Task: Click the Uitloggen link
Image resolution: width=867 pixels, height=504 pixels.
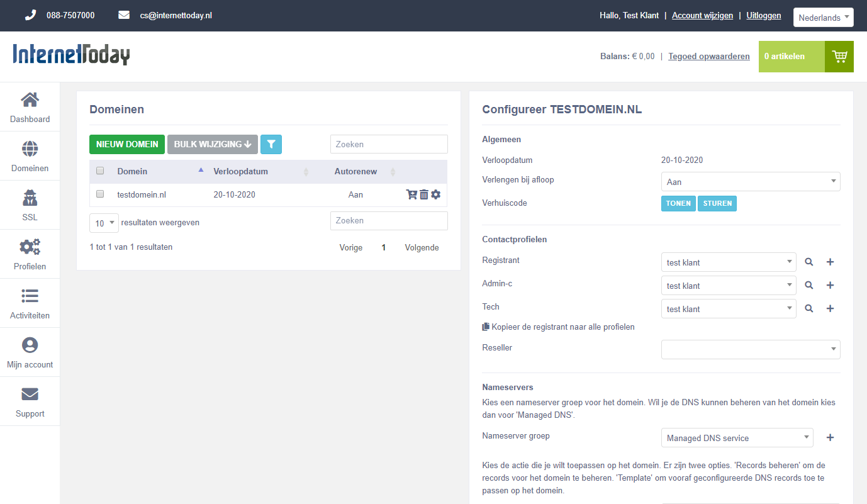Action: click(764, 16)
